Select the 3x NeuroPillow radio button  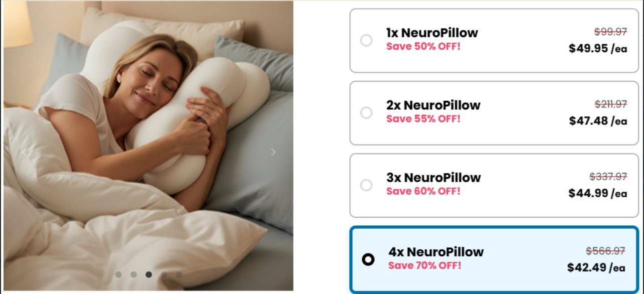366,185
